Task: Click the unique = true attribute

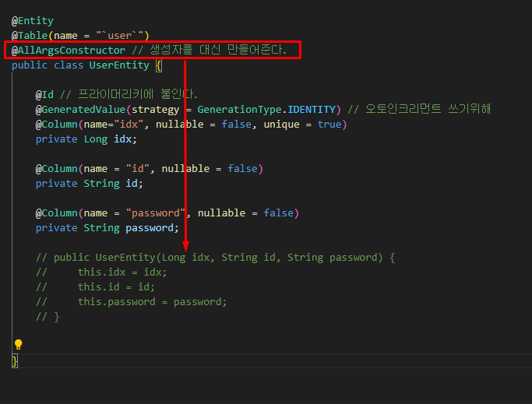Action: [x=303, y=125]
